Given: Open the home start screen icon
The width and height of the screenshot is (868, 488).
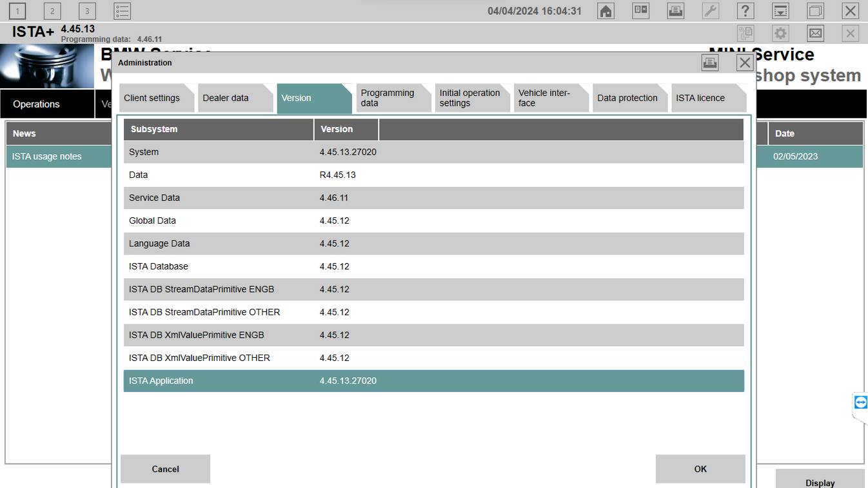Looking at the screenshot, I should click(605, 10).
